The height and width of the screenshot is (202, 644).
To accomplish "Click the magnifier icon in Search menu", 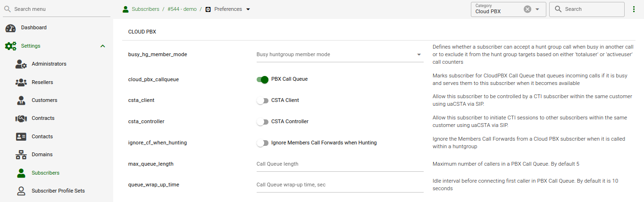I will [8, 9].
